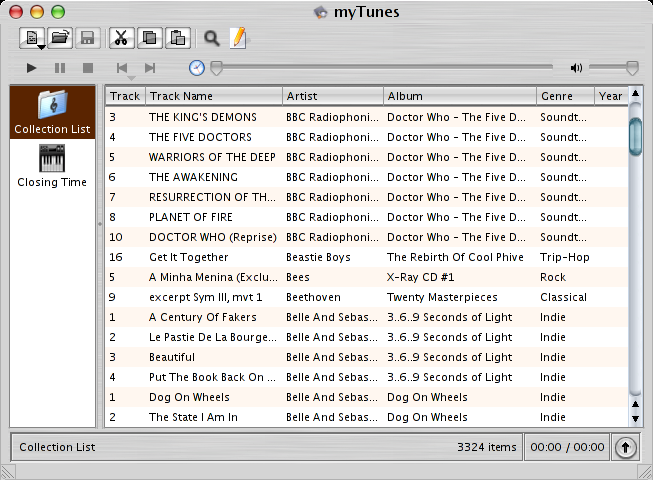Select track DOCTOR WHO (Reprise)
This screenshot has height=480, width=653.
(366, 237)
